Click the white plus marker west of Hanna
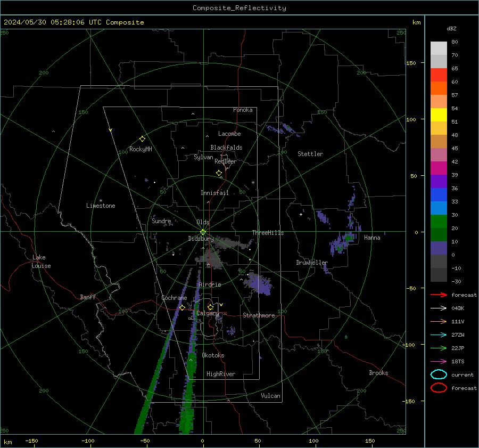 pyautogui.click(x=301, y=214)
